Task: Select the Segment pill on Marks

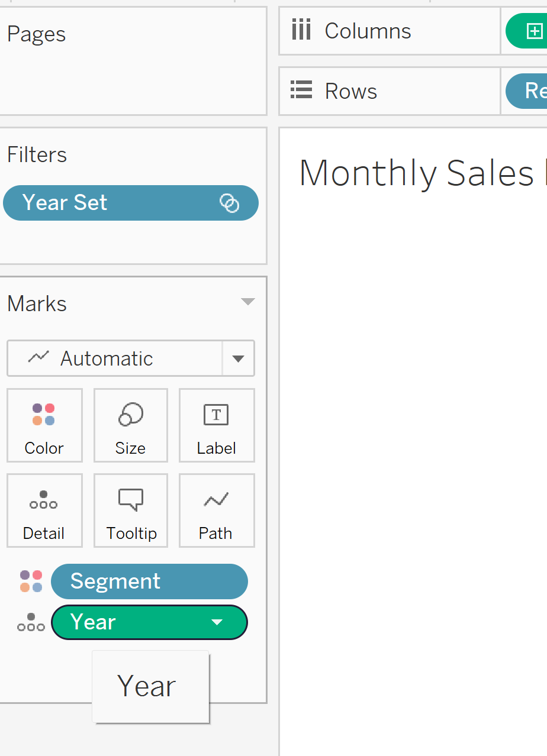Action: (149, 581)
